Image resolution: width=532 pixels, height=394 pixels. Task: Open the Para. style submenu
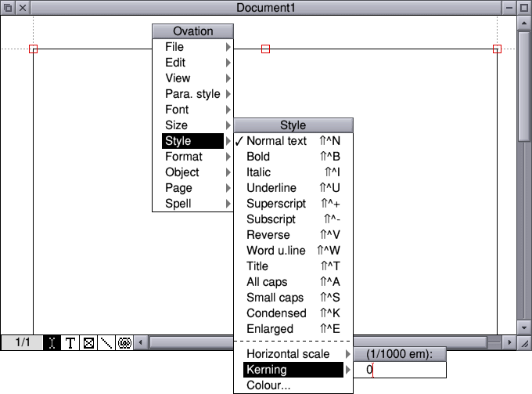(192, 94)
